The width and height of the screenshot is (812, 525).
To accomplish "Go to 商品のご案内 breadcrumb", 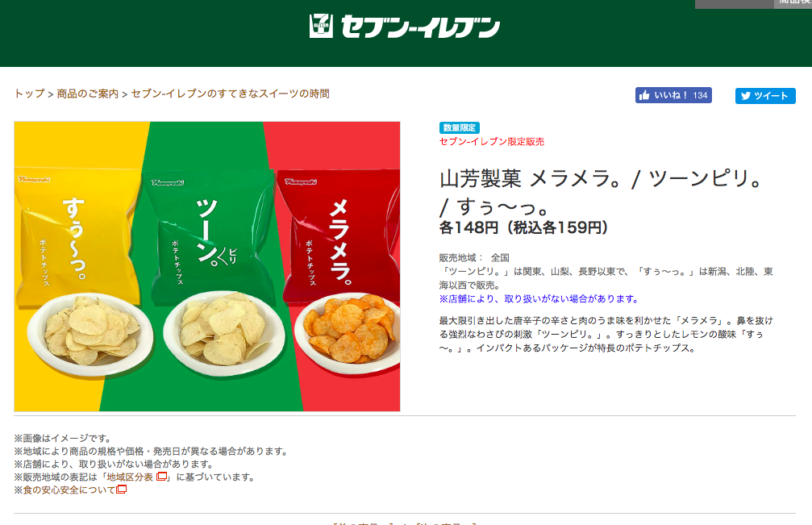I will coord(88,94).
